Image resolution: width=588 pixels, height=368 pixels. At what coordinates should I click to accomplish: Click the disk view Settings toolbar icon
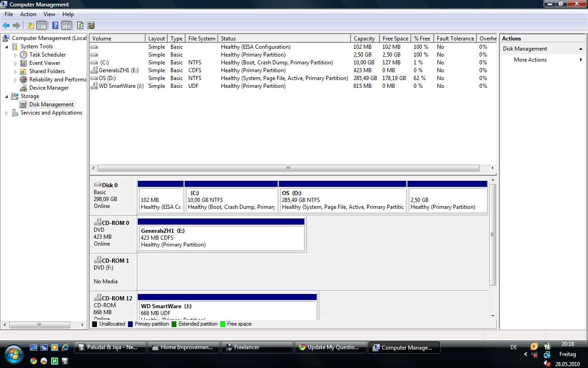91,26
